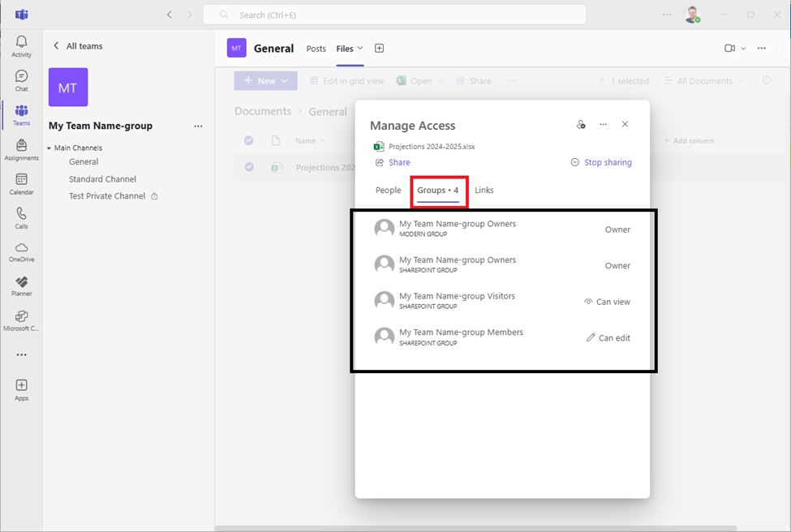This screenshot has width=791, height=532.
Task: Click the Search box at top
Action: tap(394, 15)
